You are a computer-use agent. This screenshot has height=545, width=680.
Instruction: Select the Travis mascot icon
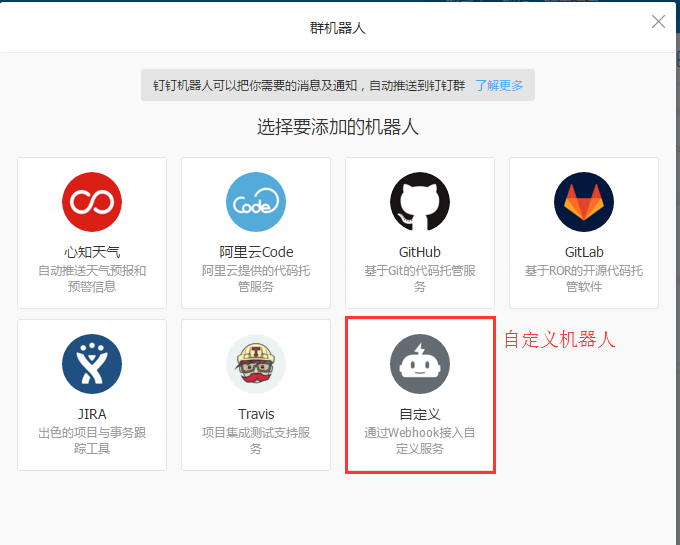(256, 364)
